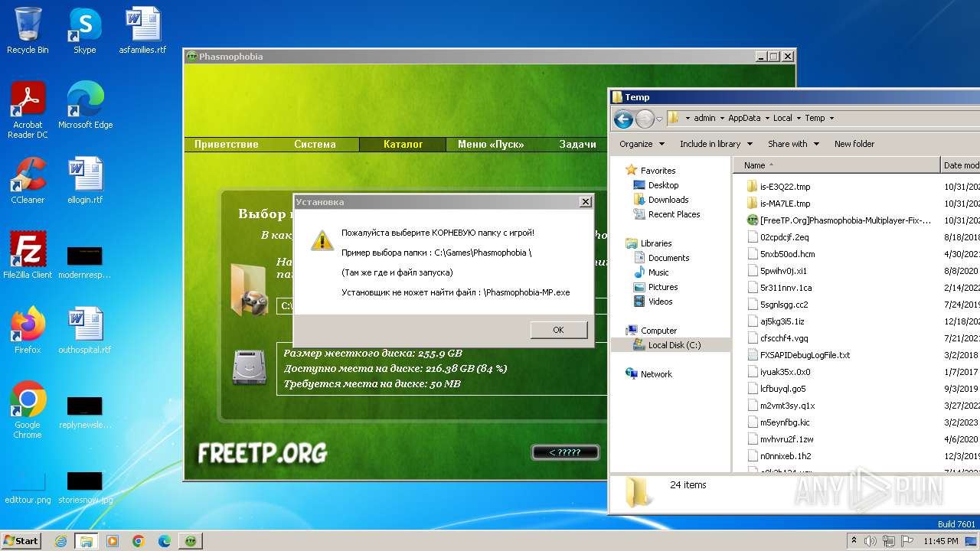Click Internet Explorer taskbar icon

[x=60, y=541]
